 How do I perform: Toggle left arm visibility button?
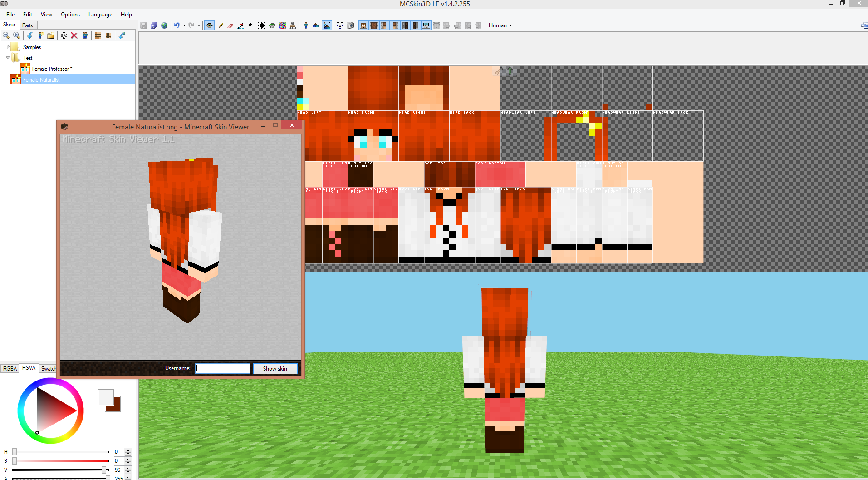click(x=384, y=25)
